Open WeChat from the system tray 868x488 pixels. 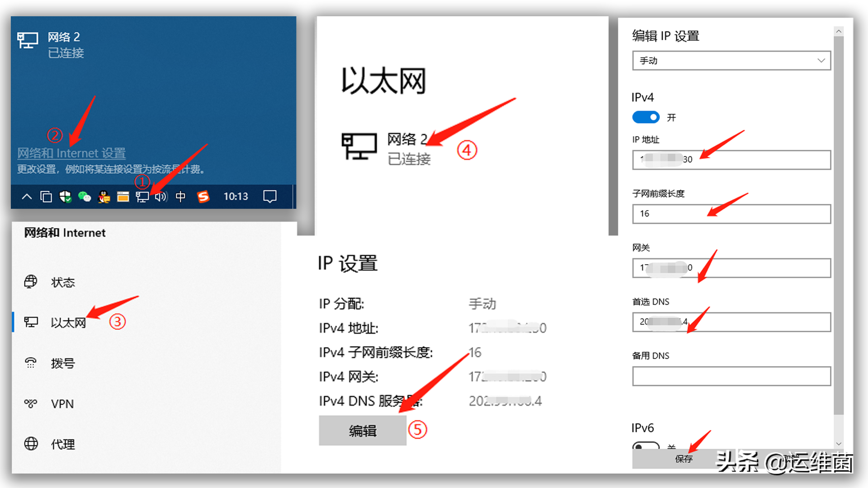pyautogui.click(x=85, y=197)
